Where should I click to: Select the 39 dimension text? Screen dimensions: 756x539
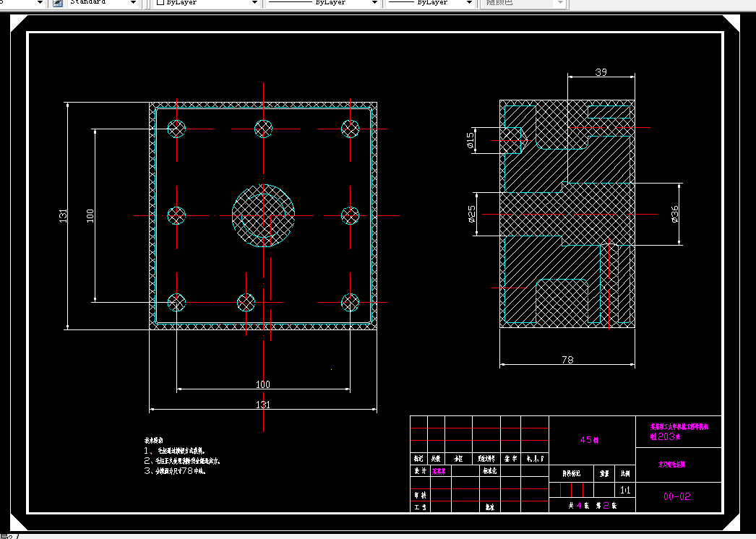(x=601, y=72)
